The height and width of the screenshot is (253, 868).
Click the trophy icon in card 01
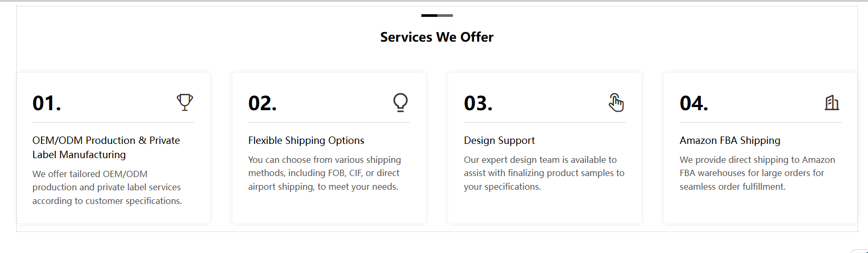(185, 102)
